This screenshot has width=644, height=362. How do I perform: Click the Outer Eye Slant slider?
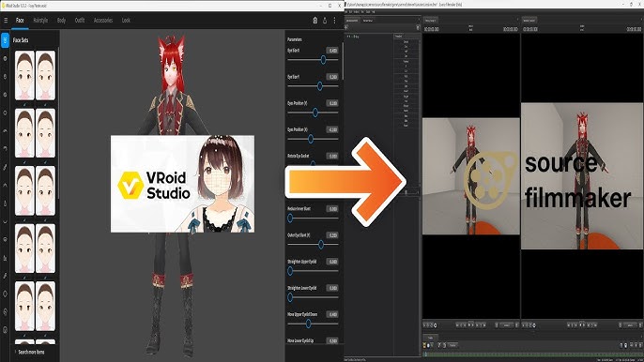click(313, 245)
